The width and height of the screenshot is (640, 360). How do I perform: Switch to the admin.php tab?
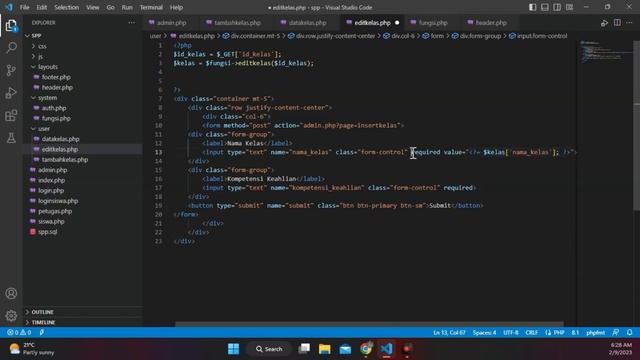[x=168, y=23]
